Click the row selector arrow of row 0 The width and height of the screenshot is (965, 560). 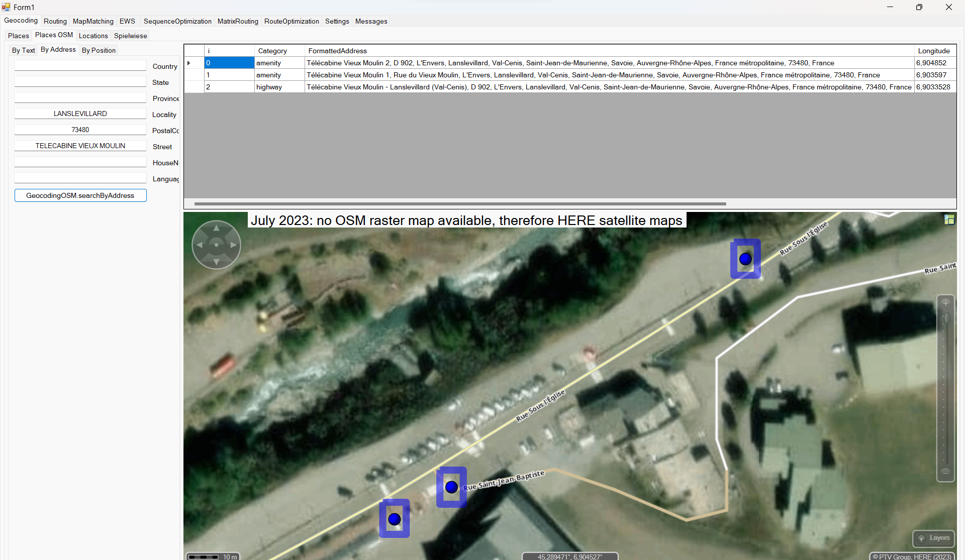[x=189, y=63]
